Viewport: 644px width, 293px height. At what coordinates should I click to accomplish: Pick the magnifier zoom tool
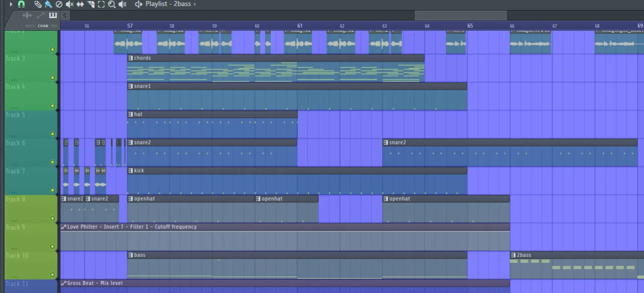pyautogui.click(x=112, y=4)
